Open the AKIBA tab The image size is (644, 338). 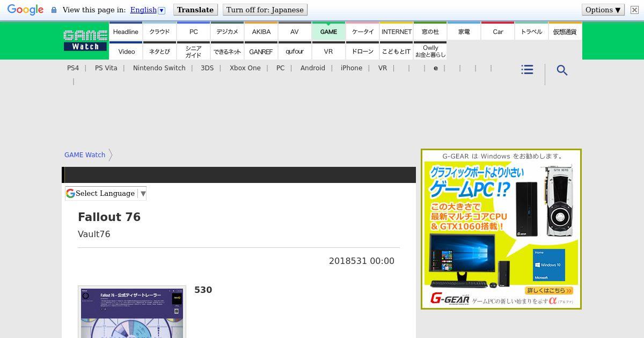261,31
